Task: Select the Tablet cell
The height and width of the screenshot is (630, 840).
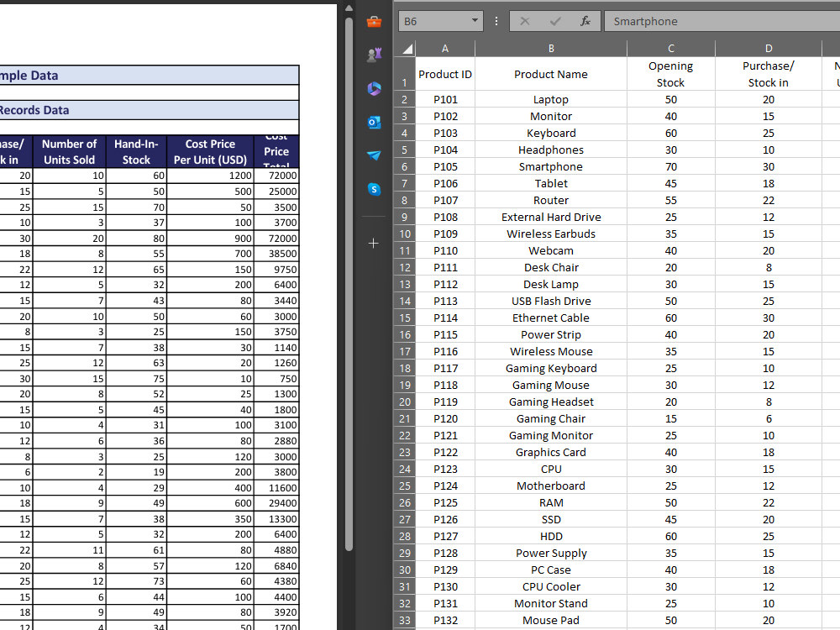Action: (x=551, y=183)
